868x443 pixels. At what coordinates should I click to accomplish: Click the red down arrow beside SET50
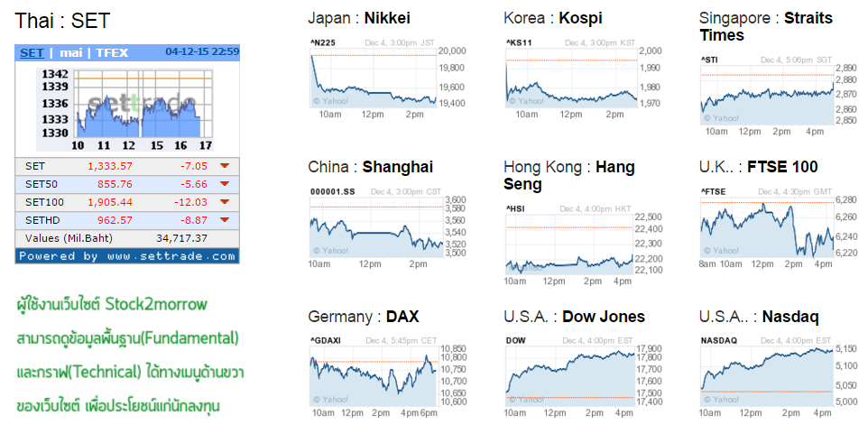click(x=224, y=184)
